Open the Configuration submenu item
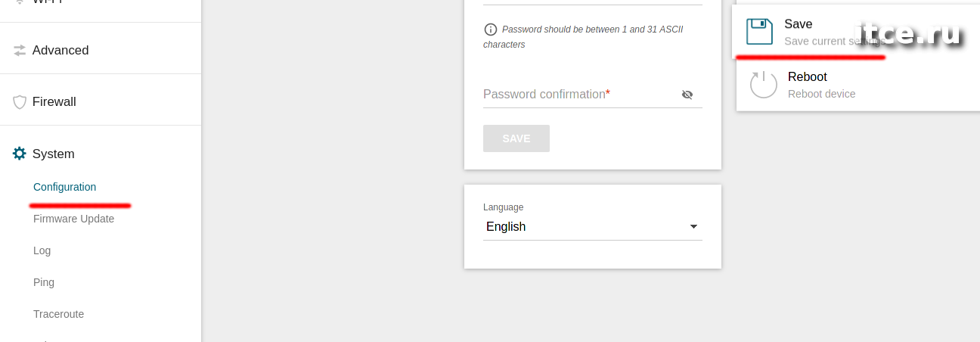 [x=64, y=187]
